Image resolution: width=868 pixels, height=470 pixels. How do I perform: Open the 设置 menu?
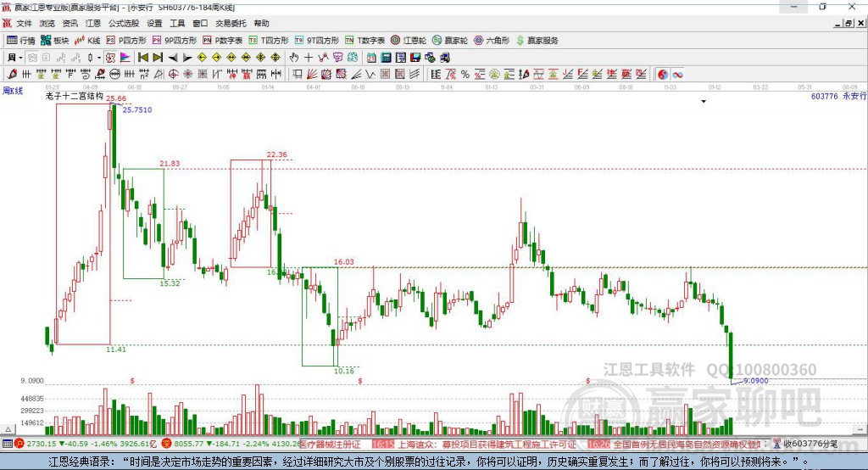154,23
